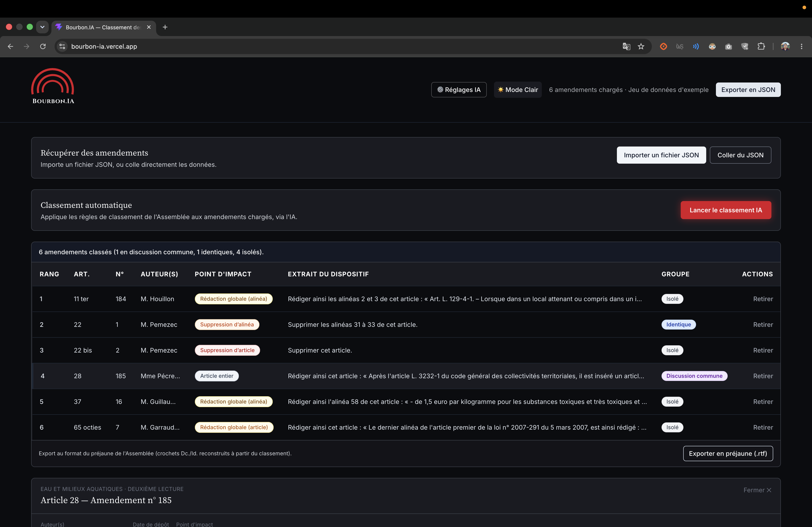
Task: Click Rédaction globale (alinéa) badge in row 1
Action: coord(234,299)
